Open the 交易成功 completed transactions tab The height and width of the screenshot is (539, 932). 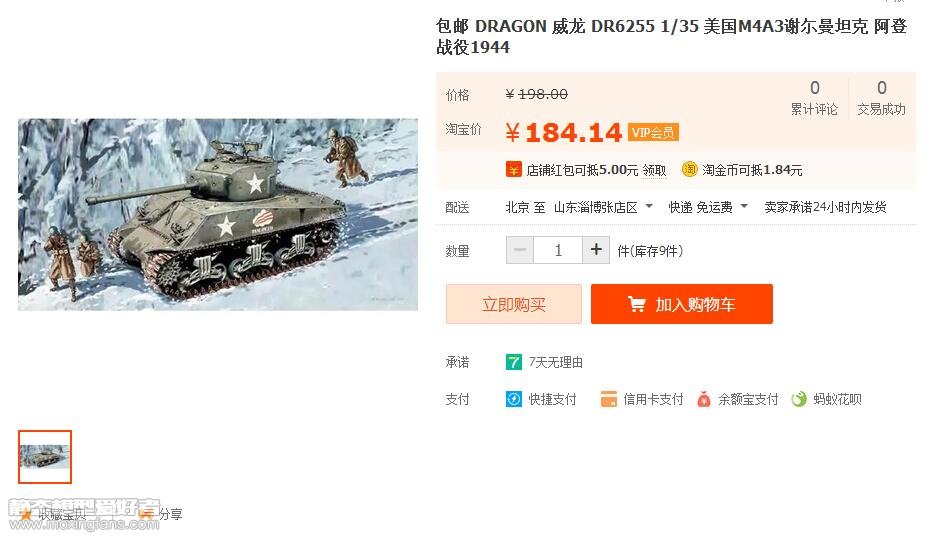tap(881, 98)
